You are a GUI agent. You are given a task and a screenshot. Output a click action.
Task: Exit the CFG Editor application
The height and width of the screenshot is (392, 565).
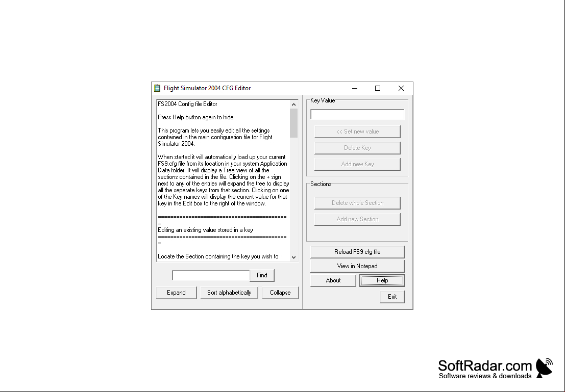click(x=392, y=297)
